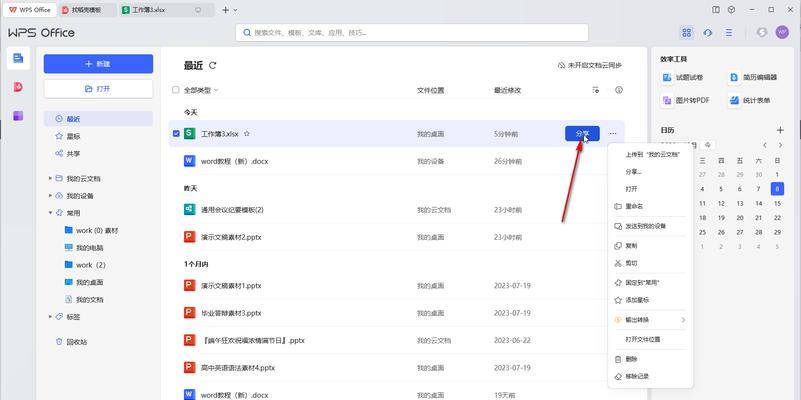Viewport: 801px width, 400px height.
Task: Refresh the 最近 recent list
Action: 213,65
